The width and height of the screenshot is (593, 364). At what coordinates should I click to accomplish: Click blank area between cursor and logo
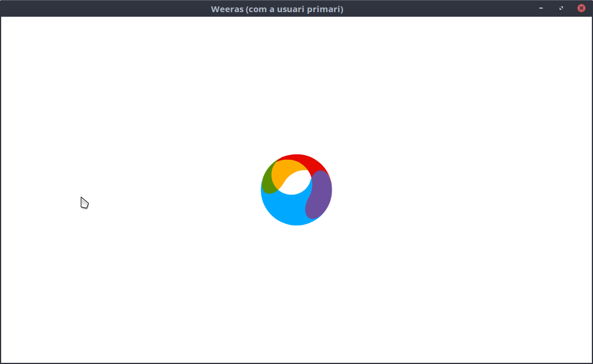click(173, 196)
